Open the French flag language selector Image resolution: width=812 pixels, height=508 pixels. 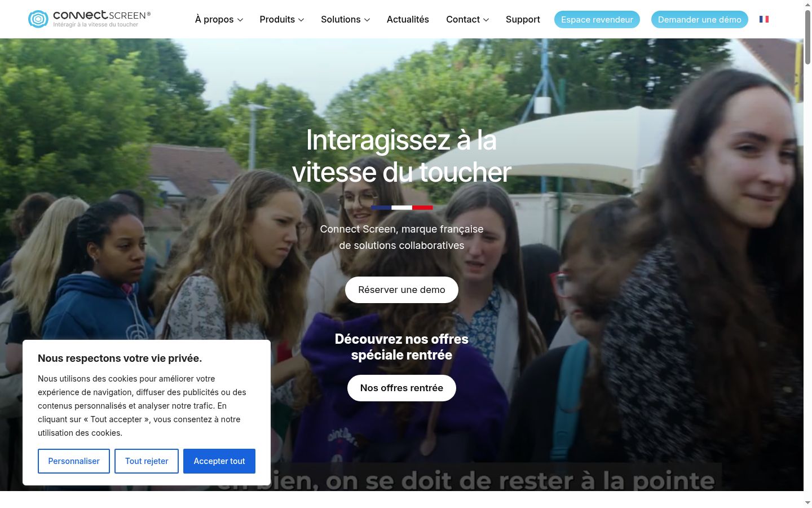coord(764,19)
